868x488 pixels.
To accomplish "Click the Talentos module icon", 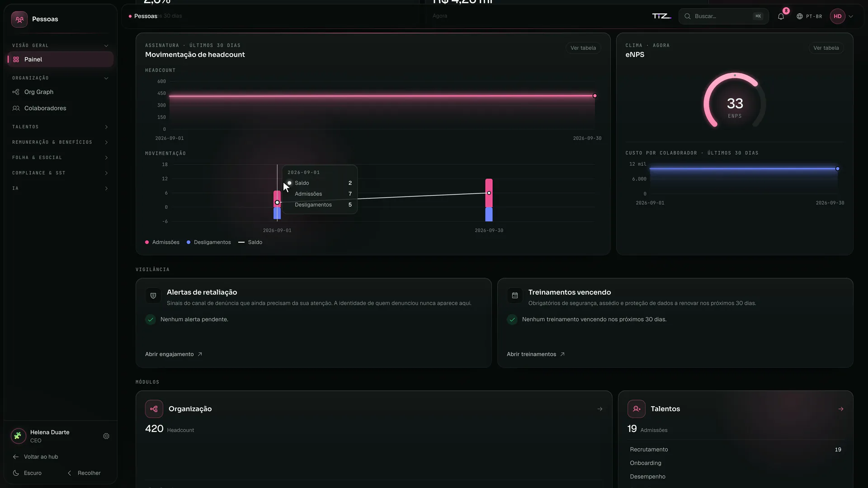I will click(637, 409).
